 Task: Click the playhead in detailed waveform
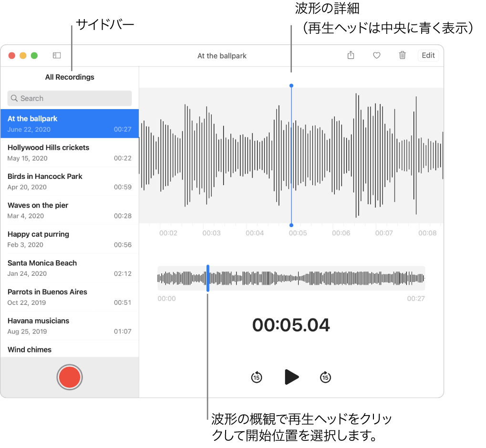pos(291,156)
